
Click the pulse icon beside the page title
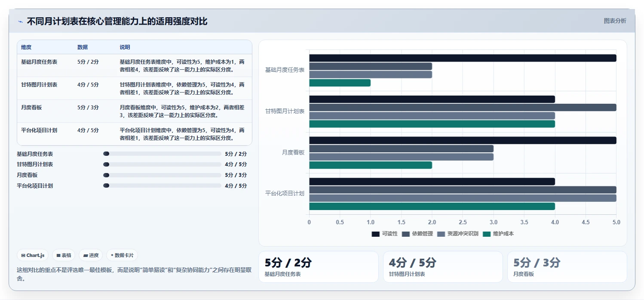click(x=20, y=22)
